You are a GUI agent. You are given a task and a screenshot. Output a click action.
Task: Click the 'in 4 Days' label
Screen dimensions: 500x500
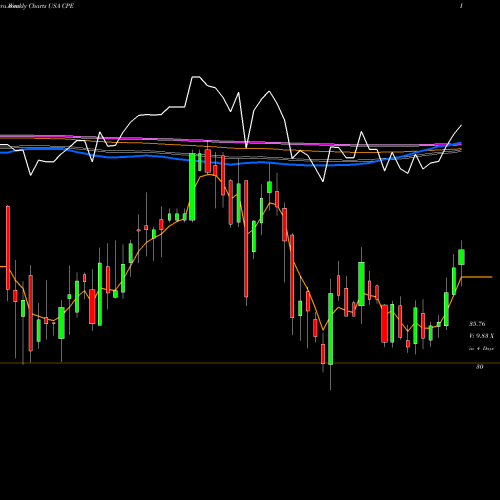[x=481, y=348]
